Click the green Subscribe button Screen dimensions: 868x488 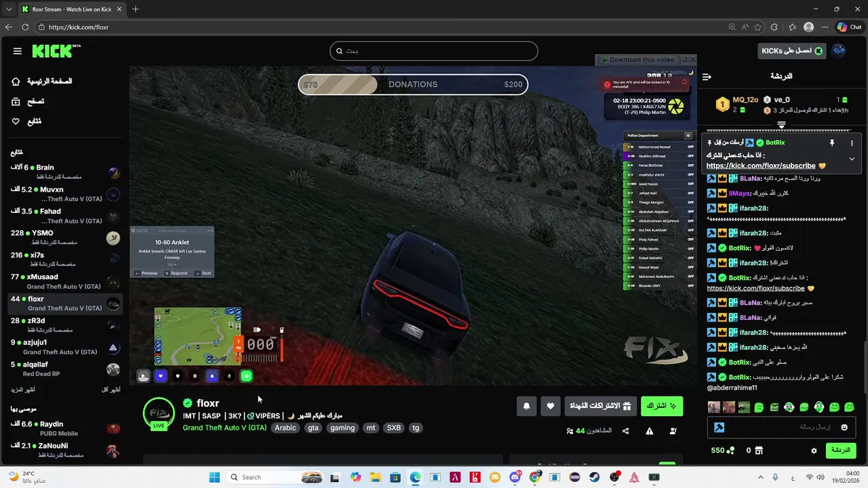(662, 406)
